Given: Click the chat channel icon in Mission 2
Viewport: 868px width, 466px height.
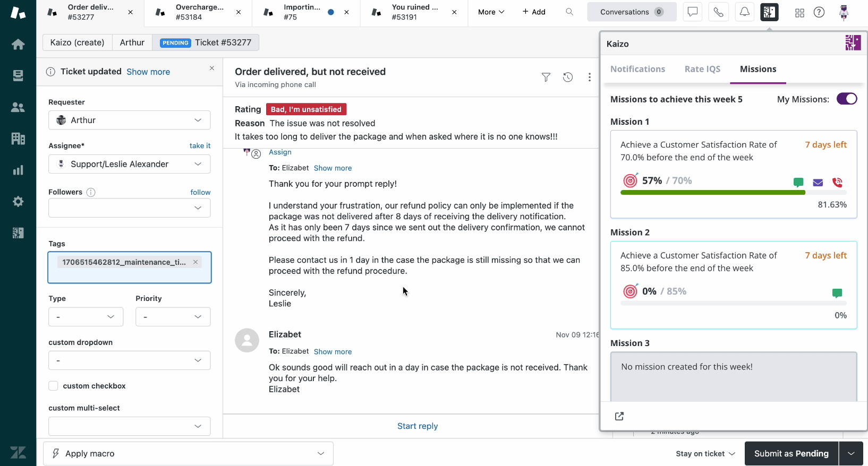Looking at the screenshot, I should (837, 293).
